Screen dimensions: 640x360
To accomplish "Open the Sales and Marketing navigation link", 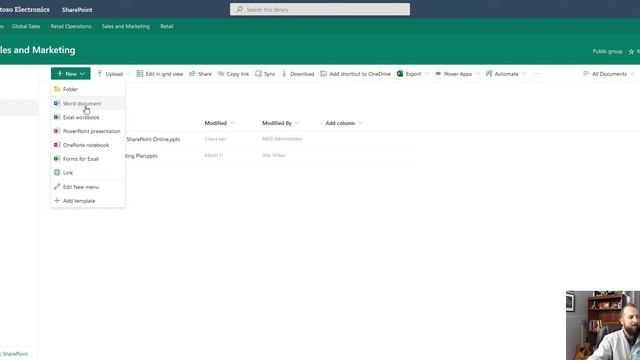I will pyautogui.click(x=126, y=26).
